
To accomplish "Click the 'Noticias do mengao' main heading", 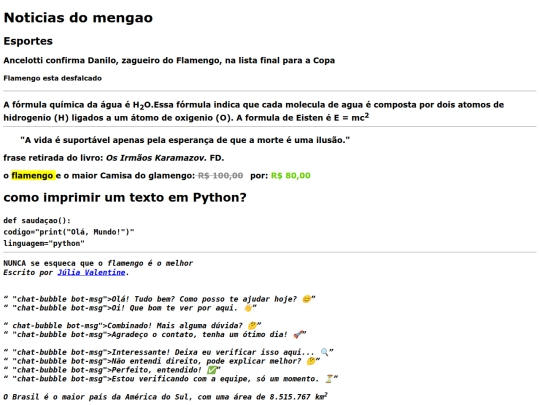I will tap(78, 18).
